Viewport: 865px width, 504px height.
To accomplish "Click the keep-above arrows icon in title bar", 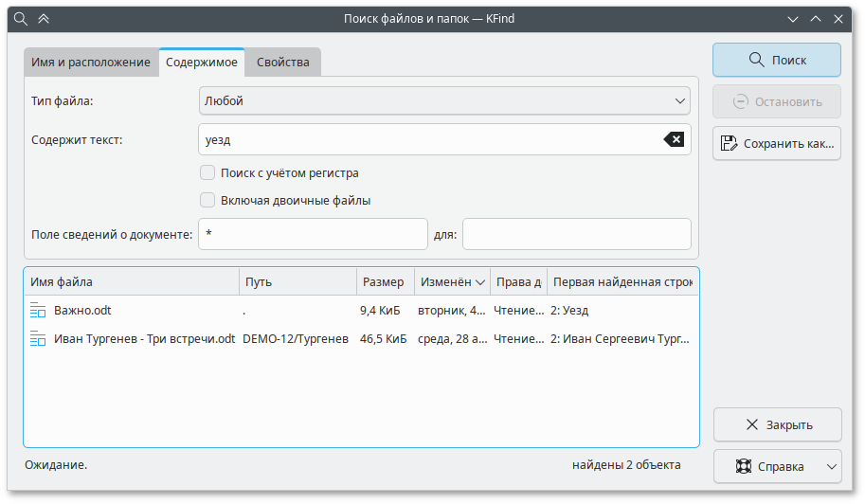I will point(44,19).
